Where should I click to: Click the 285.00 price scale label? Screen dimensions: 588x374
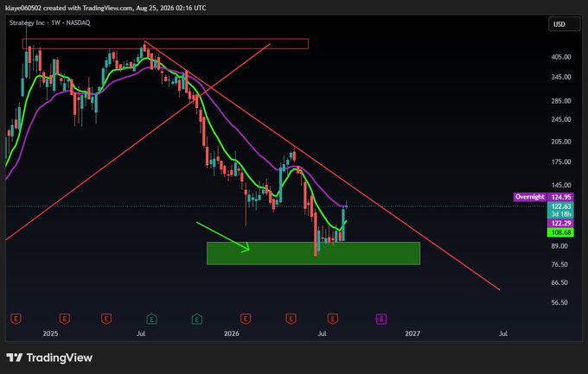pos(561,101)
